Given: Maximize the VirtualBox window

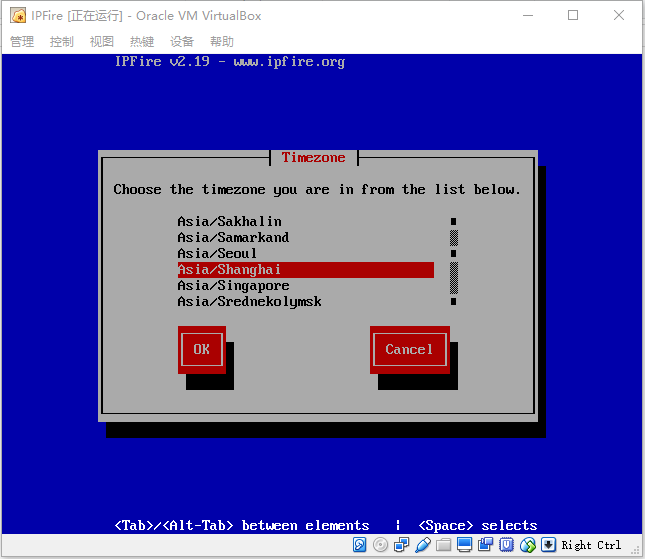Looking at the screenshot, I should [x=573, y=16].
